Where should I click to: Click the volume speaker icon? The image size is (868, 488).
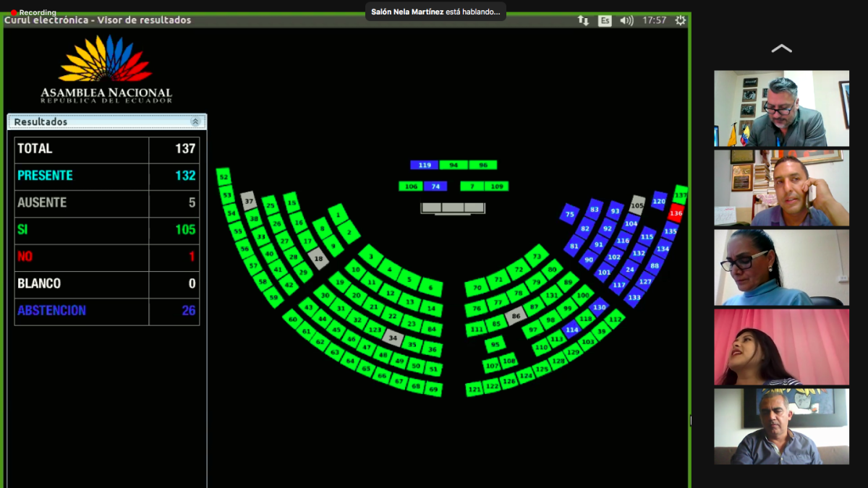626,20
